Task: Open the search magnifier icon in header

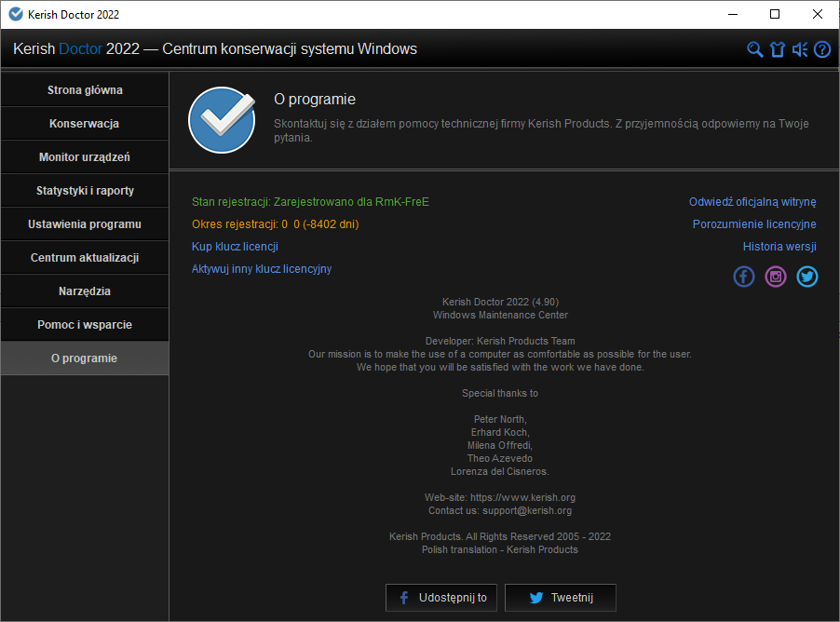Action: [x=755, y=49]
